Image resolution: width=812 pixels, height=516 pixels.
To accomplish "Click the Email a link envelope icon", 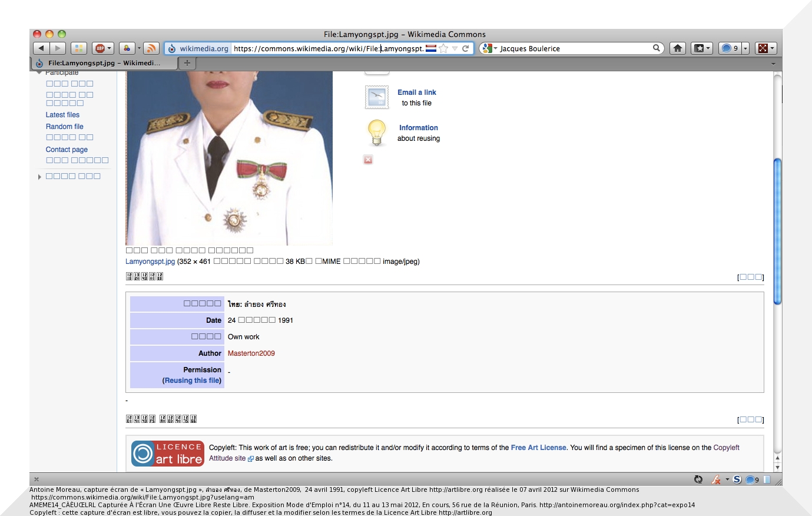I will (376, 97).
